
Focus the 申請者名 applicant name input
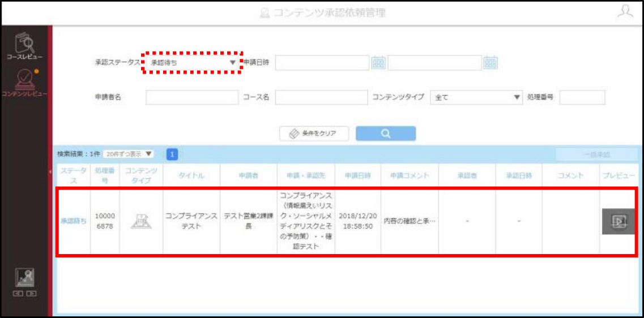coord(192,98)
